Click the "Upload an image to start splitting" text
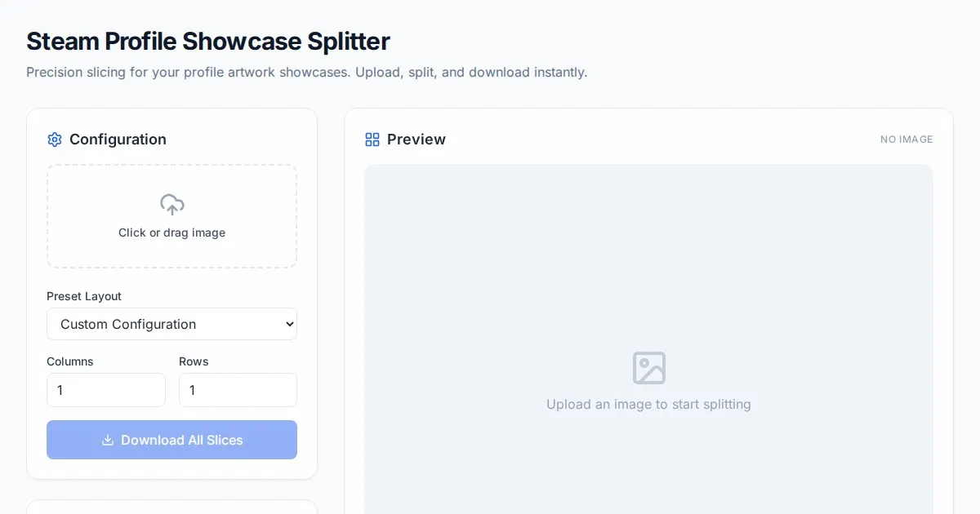Image resolution: width=980 pixels, height=514 pixels. coord(648,404)
